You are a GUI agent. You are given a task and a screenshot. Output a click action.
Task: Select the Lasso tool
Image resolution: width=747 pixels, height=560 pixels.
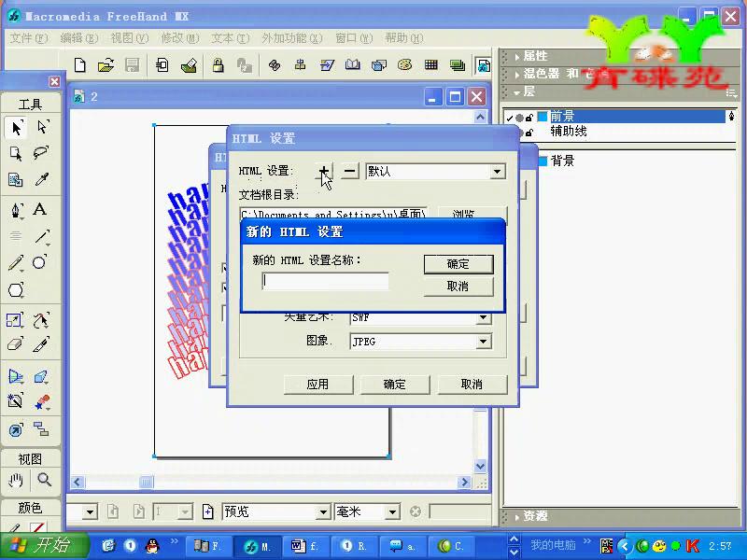pos(41,153)
